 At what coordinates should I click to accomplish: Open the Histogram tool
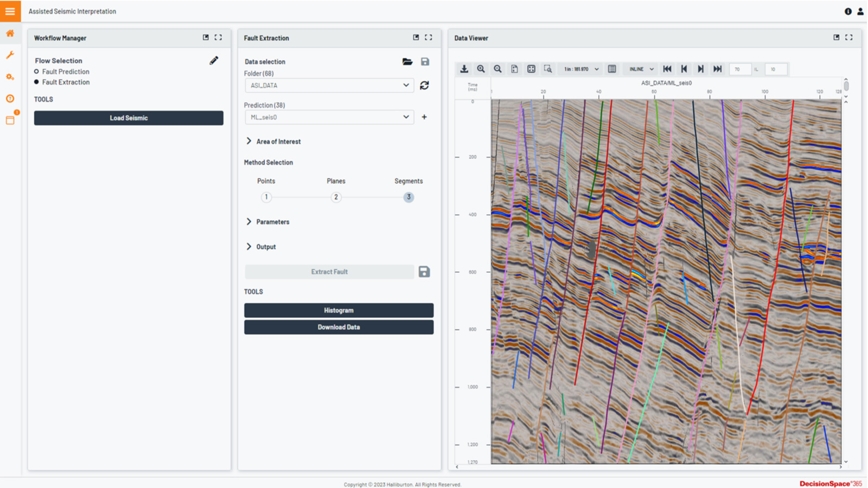[339, 310]
